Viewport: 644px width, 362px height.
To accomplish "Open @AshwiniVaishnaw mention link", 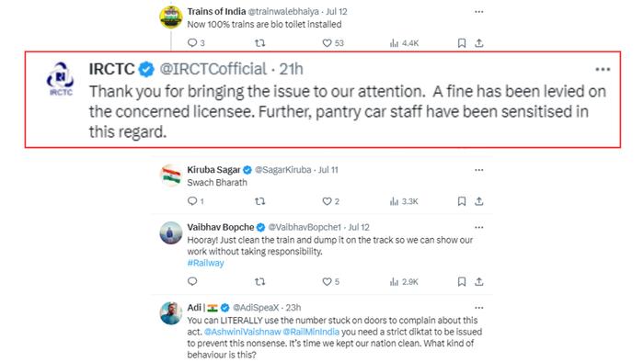I will tap(242, 332).
